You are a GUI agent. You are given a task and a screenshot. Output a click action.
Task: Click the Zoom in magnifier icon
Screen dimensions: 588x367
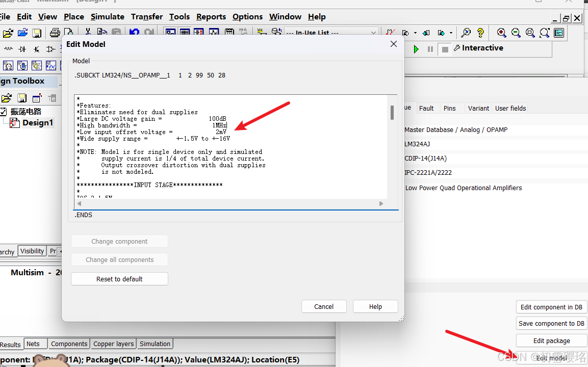tap(501, 33)
